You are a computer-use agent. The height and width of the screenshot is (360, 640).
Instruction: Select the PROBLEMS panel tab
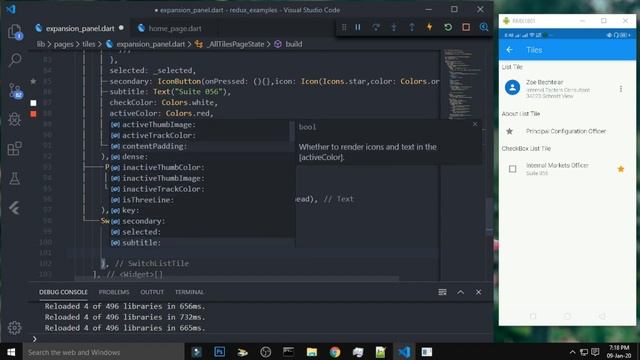114,292
